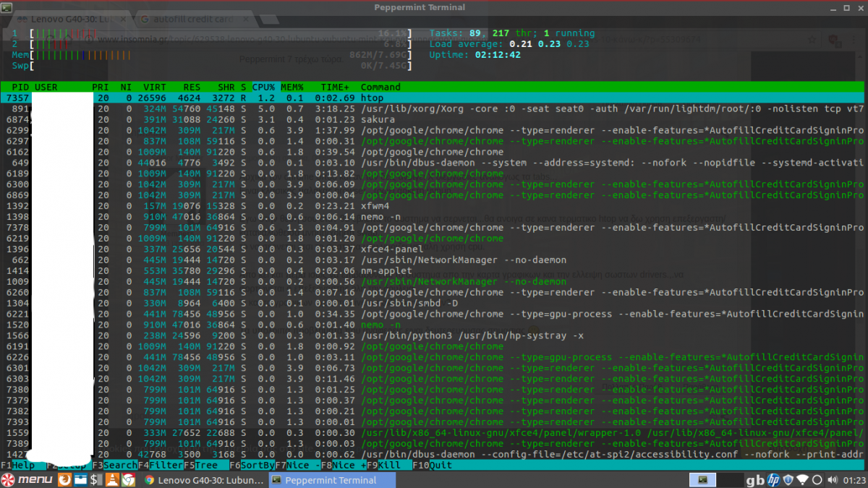Switch to the first workspace in the pager
The image size is (868, 488).
pyautogui.click(x=702, y=480)
